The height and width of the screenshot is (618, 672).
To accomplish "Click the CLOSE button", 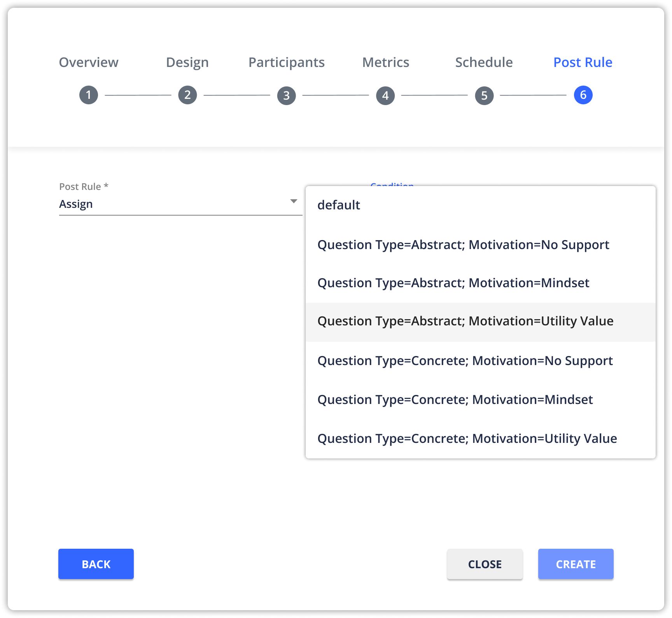I will coord(485,564).
